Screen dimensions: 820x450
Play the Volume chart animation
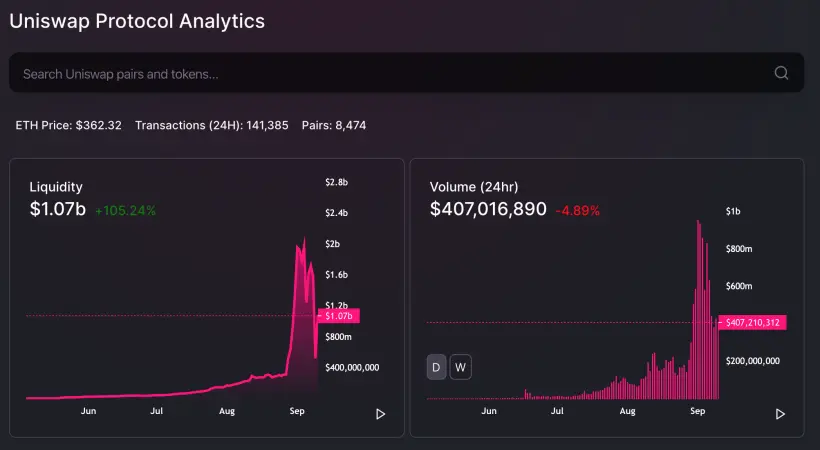coord(780,414)
